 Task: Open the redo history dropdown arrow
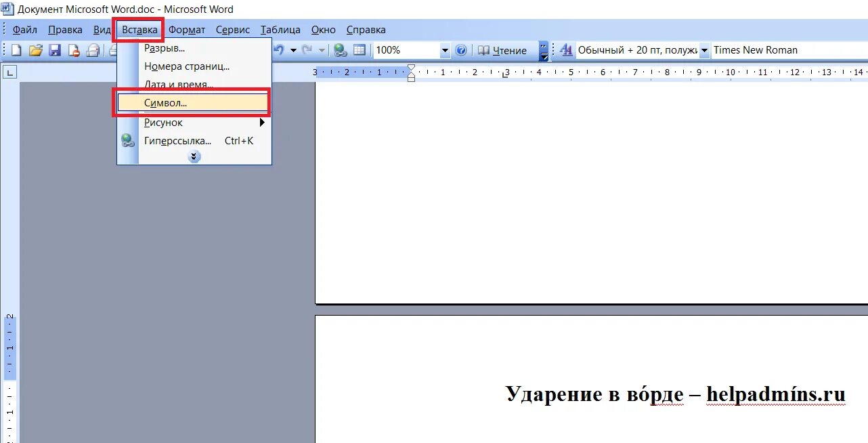coord(322,50)
